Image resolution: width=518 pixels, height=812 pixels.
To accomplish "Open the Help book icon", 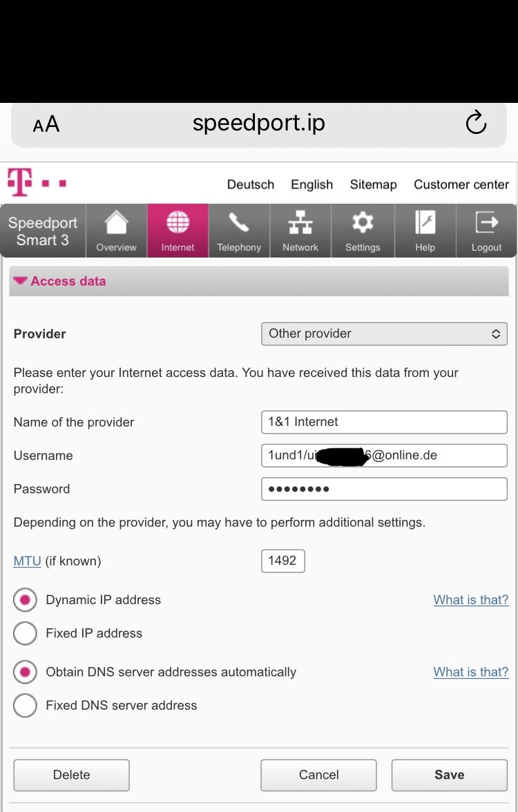I will click(425, 223).
